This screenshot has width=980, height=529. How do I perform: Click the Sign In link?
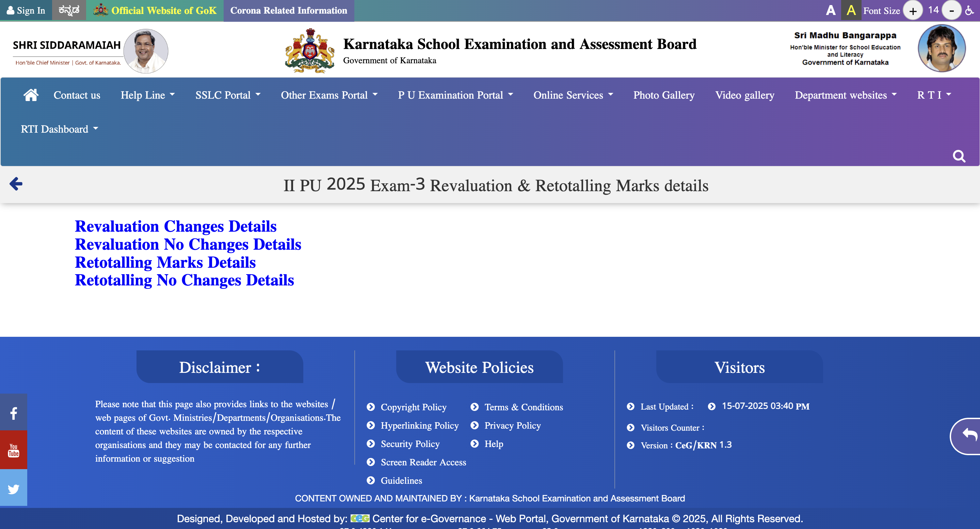(26, 10)
